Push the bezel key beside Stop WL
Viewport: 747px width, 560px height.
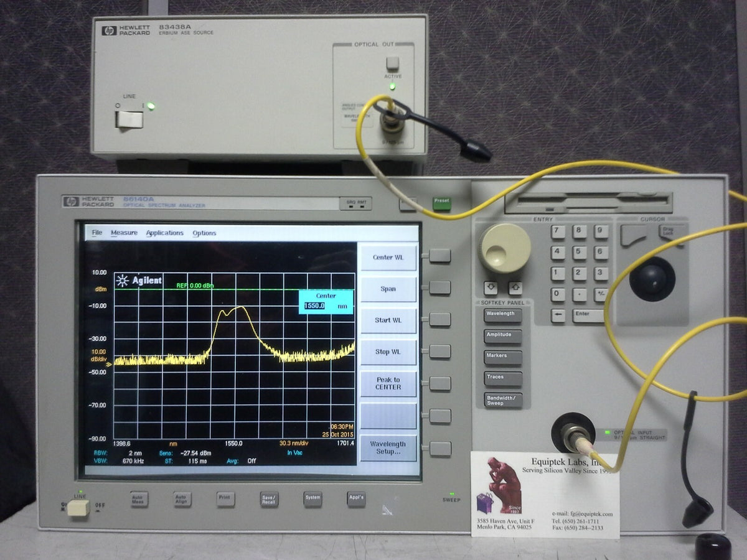pos(439,352)
